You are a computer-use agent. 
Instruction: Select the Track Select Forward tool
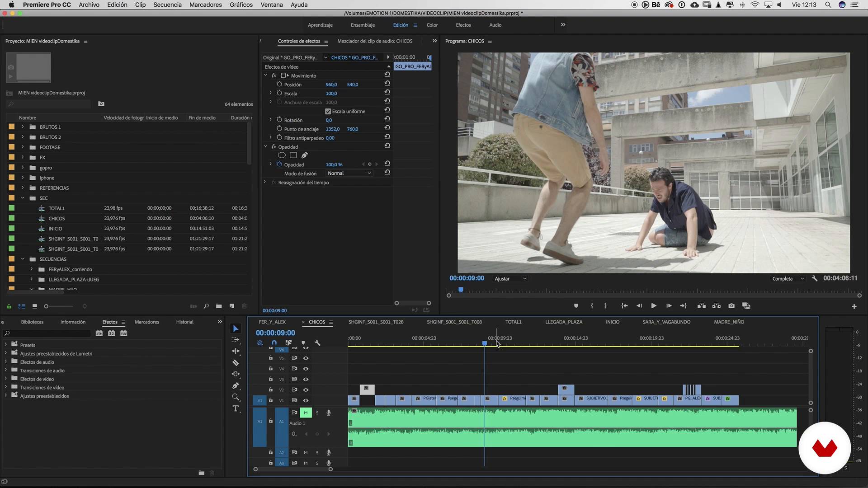[x=236, y=340]
